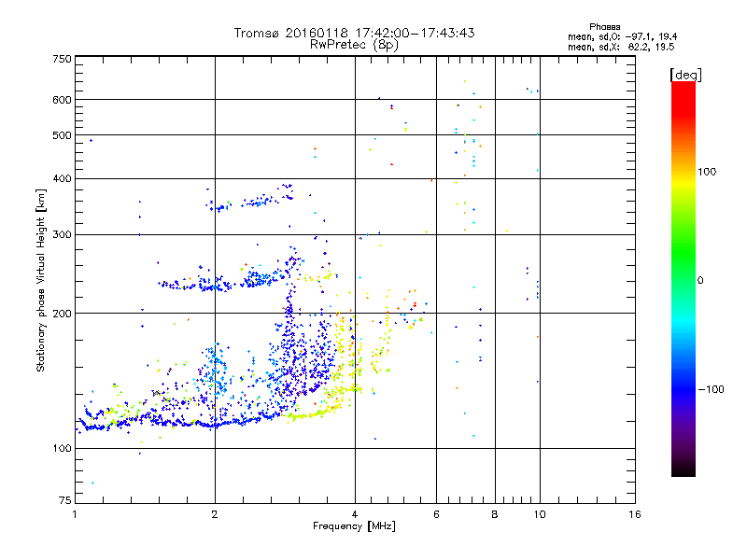
Task: Click the '[deg]' colorbar unit label
Action: tap(685, 75)
